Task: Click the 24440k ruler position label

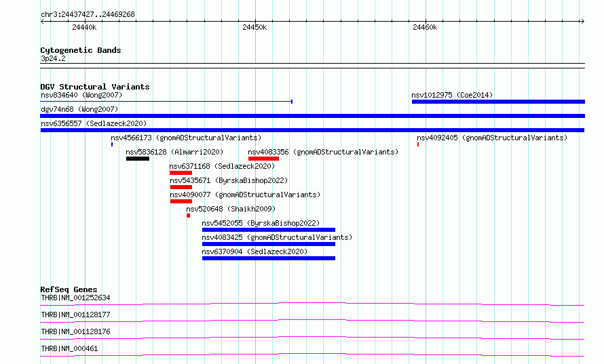Action: (84, 27)
